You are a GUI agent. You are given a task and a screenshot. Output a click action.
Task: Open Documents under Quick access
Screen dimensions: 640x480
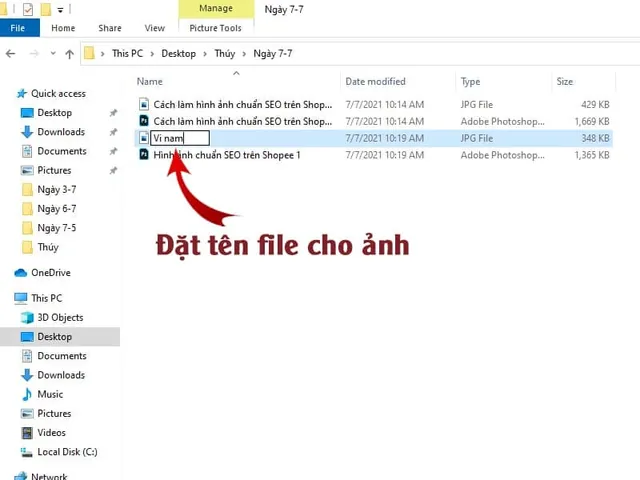[62, 151]
